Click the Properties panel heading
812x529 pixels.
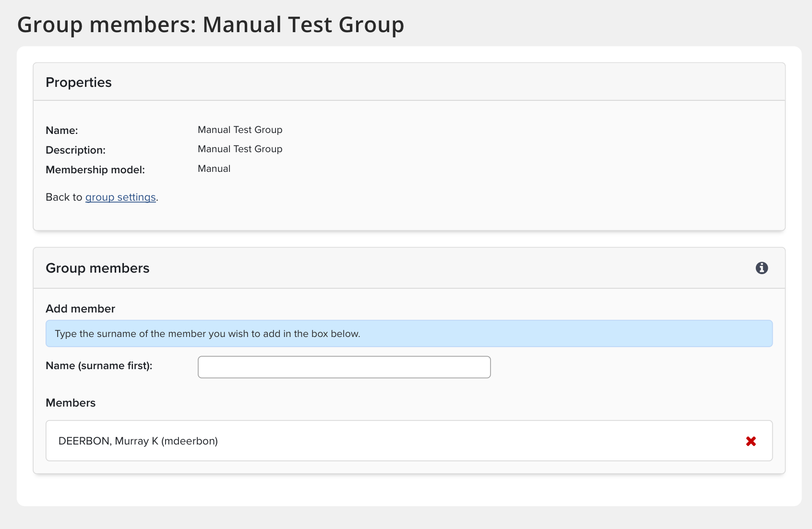pyautogui.click(x=79, y=83)
